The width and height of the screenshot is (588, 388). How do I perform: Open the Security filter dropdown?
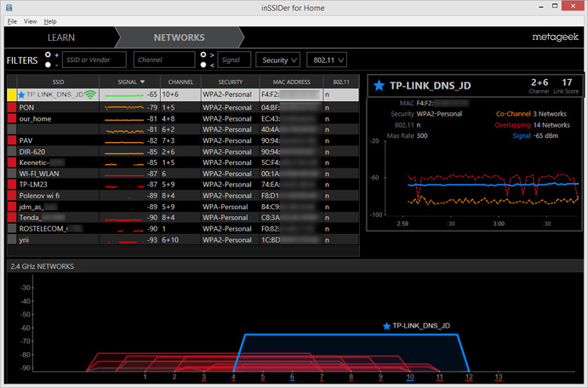coord(277,60)
